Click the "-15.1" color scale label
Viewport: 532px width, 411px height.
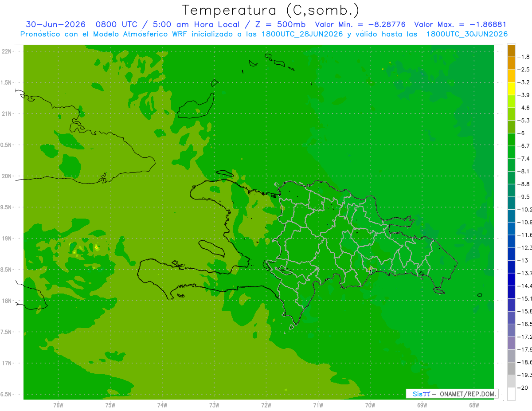tap(525, 298)
